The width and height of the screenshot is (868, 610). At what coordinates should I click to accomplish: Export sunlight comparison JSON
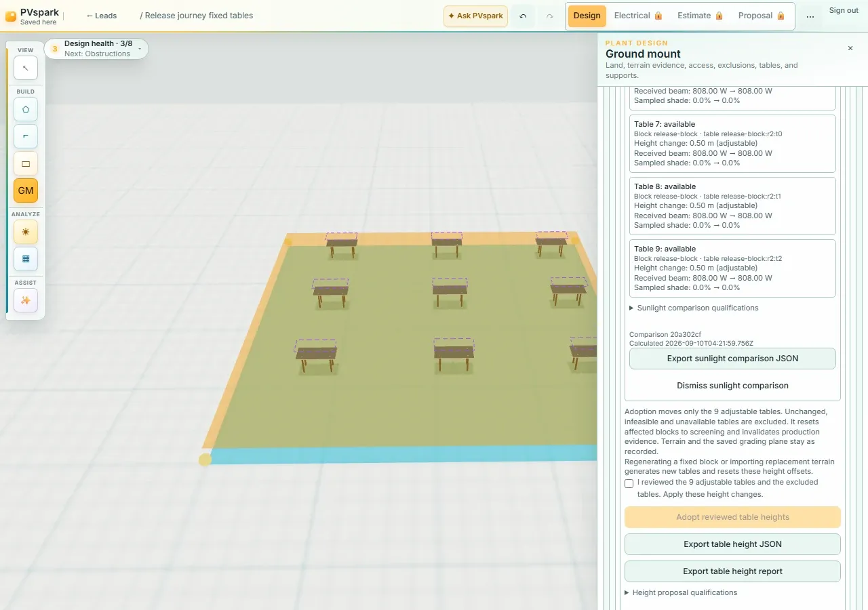pos(732,359)
